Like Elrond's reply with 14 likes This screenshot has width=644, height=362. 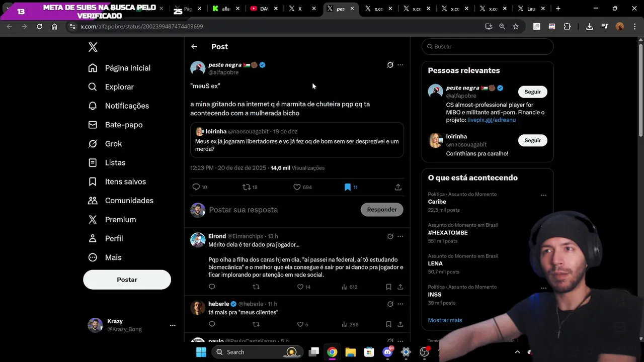304,287
